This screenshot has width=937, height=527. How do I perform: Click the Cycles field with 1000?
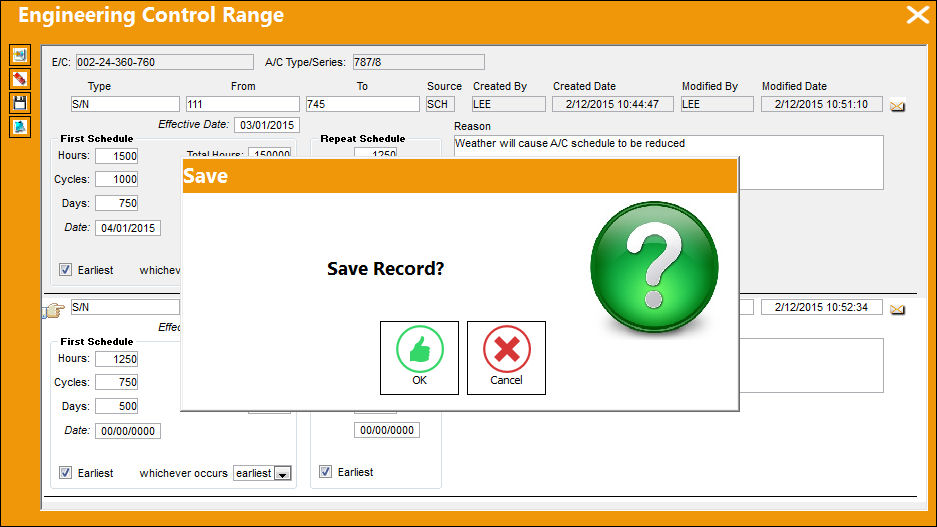[x=117, y=179]
